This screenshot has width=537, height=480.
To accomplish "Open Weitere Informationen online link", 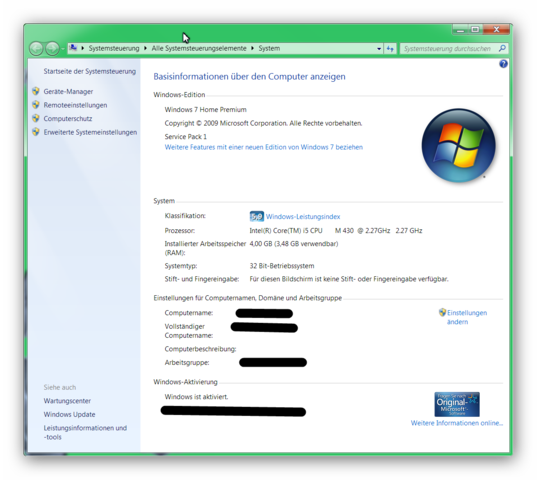I will point(457,423).
